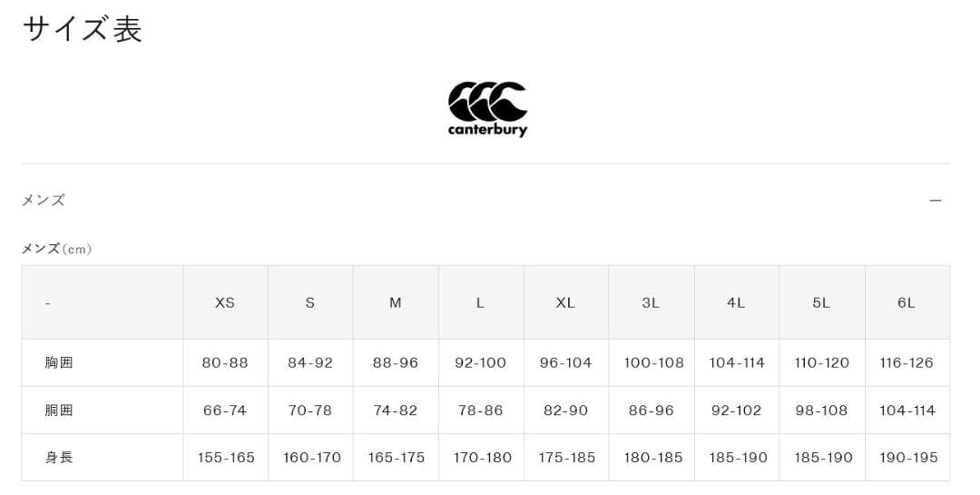Collapse the メンズ section via minus icon
Screen dimensions: 980x495
click(936, 200)
